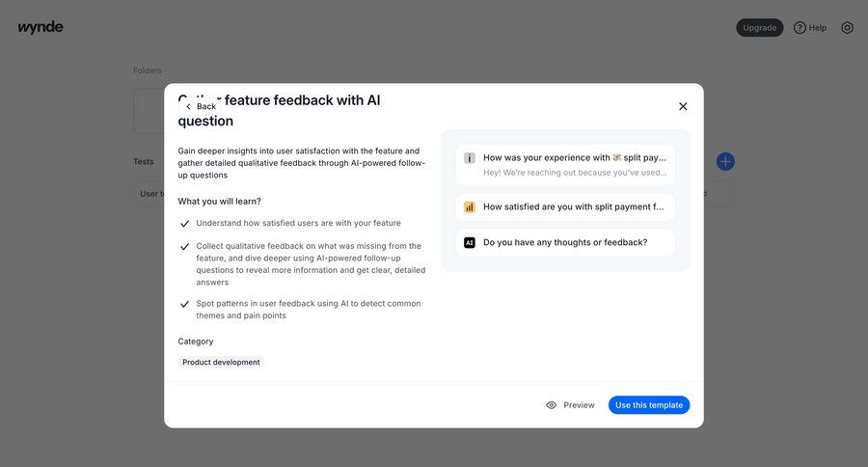Open "How was your experience" question card

pos(574,164)
